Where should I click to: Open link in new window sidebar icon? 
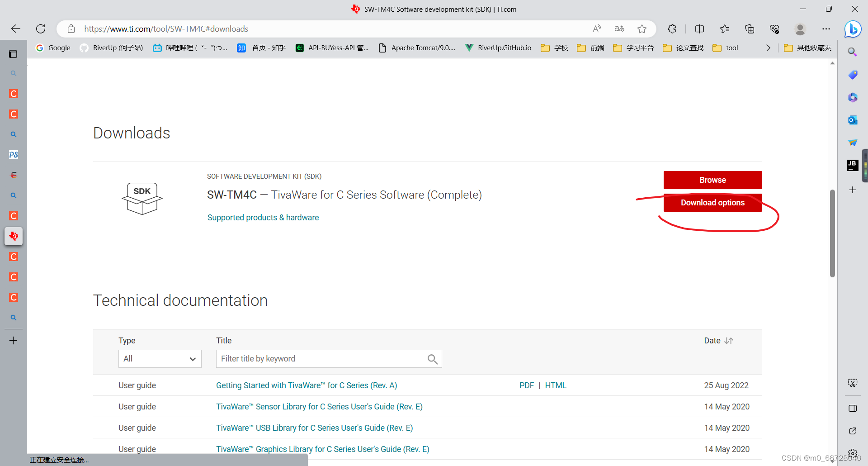tap(853, 431)
